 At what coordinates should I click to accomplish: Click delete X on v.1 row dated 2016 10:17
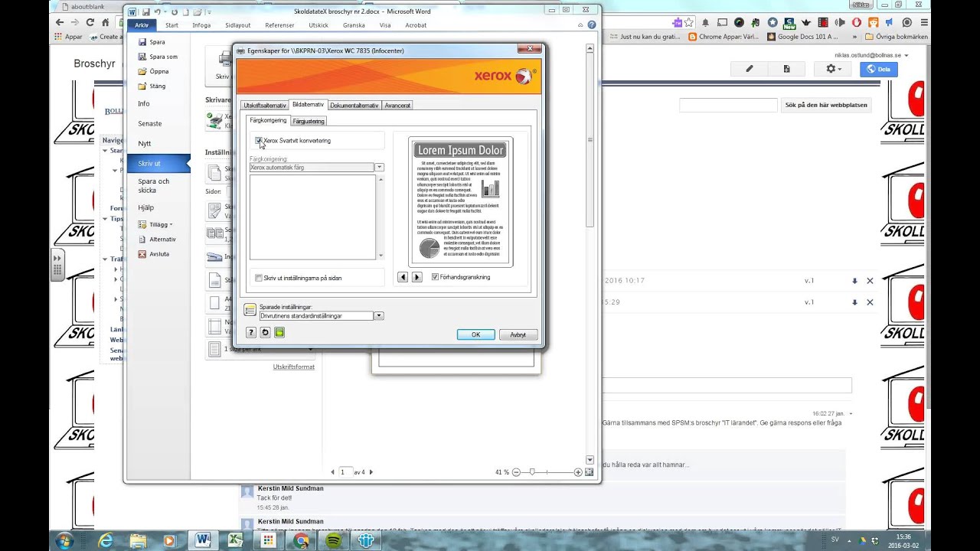[870, 281]
